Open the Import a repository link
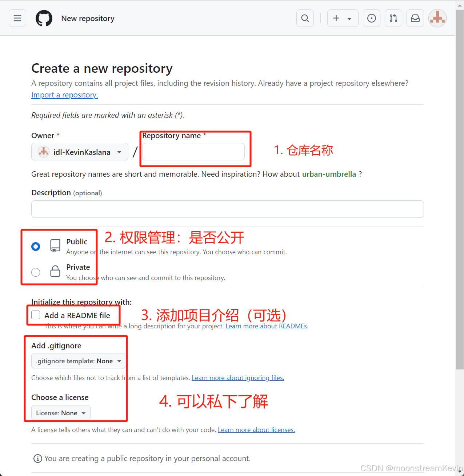The height and width of the screenshot is (476, 464). [x=64, y=95]
